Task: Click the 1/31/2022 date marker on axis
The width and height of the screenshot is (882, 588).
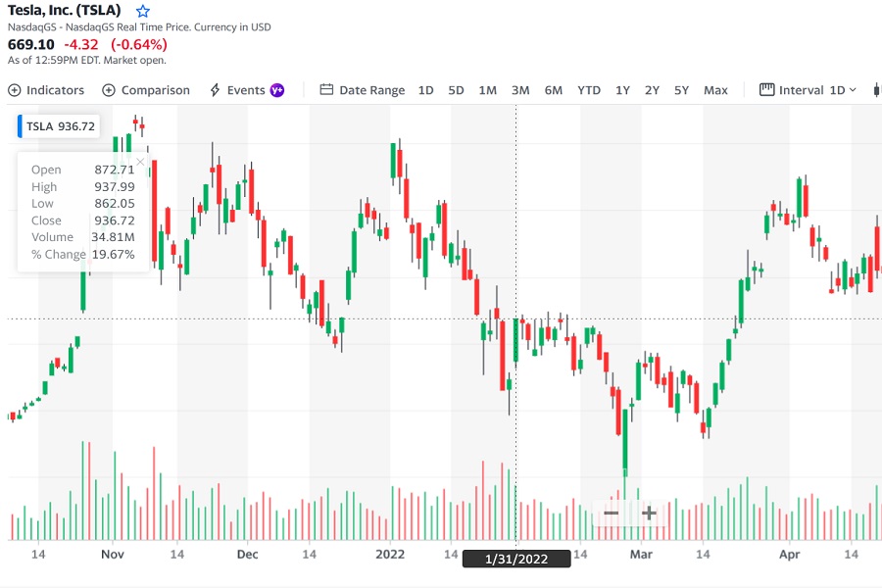Action: [x=516, y=559]
